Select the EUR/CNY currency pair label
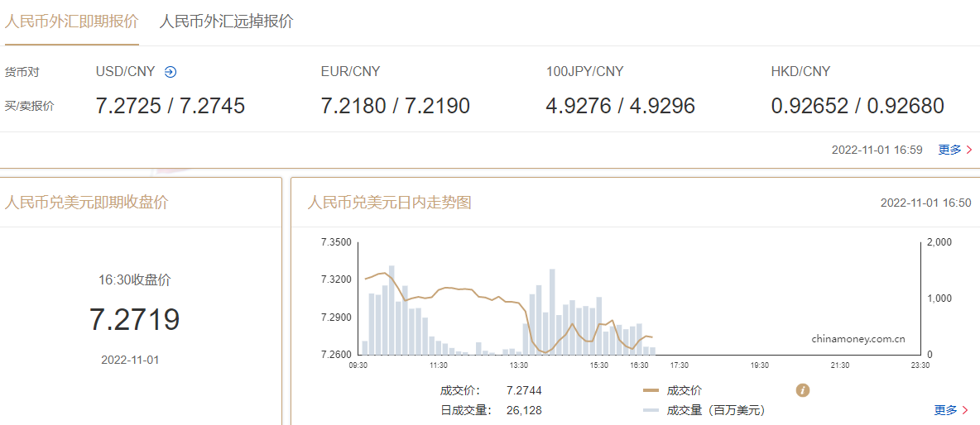Viewport: 980px width, 425px height. 350,72
